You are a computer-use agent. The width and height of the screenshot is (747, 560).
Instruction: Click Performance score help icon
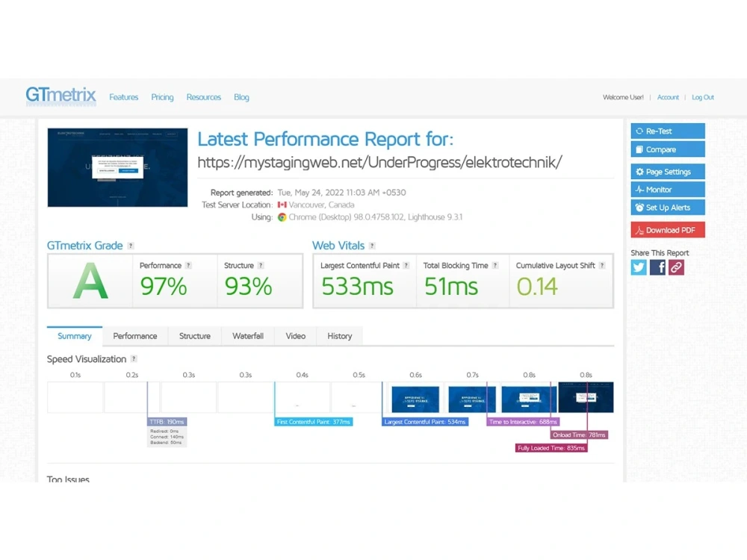pyautogui.click(x=188, y=265)
